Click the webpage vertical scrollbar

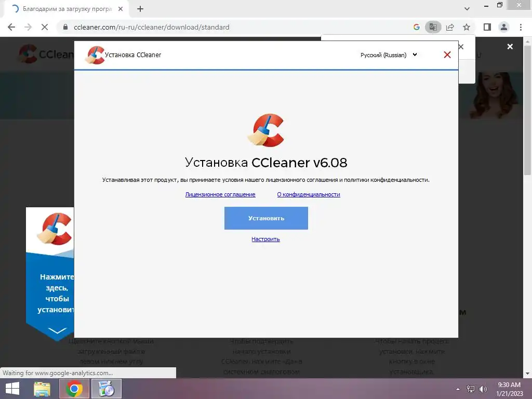[x=527, y=110]
